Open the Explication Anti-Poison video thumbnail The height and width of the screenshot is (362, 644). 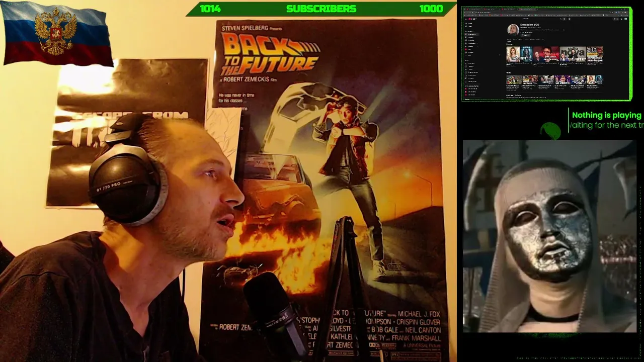point(595,53)
